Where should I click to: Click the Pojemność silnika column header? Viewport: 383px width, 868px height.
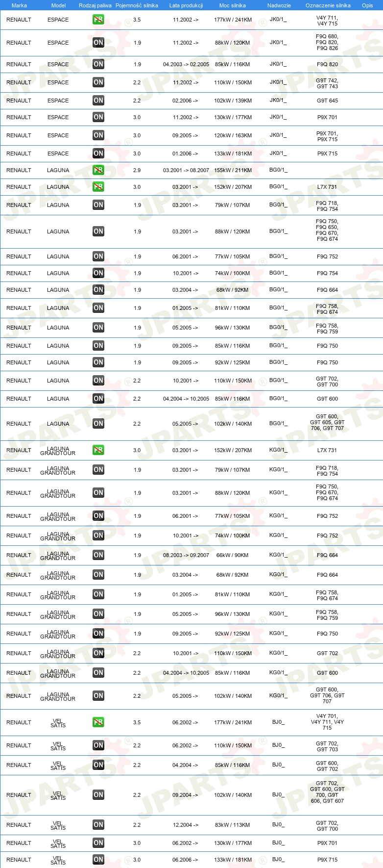(x=137, y=5)
